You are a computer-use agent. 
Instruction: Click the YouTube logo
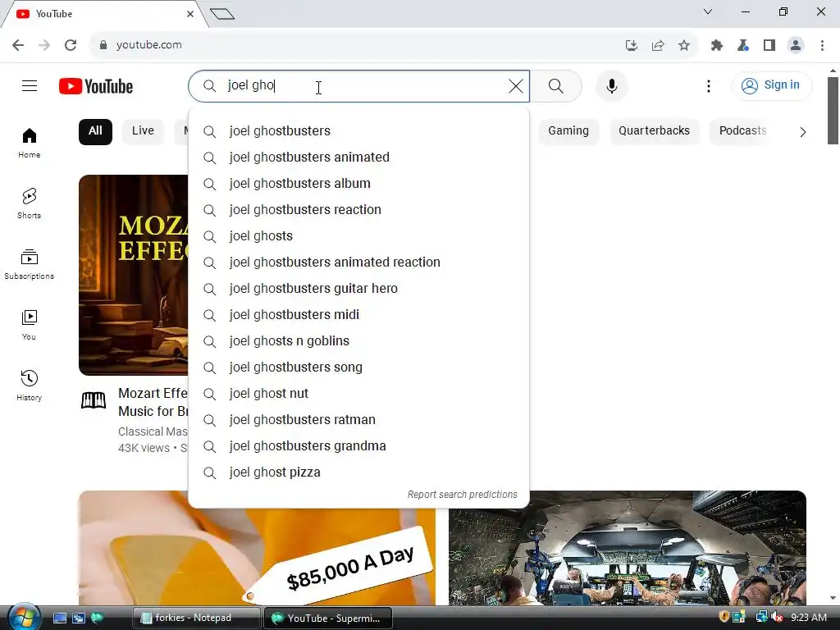[96, 86]
